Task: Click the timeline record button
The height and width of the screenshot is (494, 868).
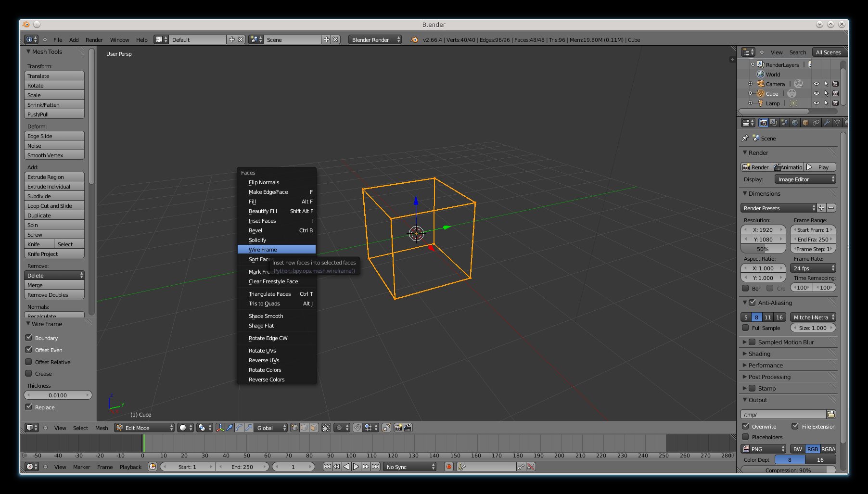Action: [x=449, y=467]
